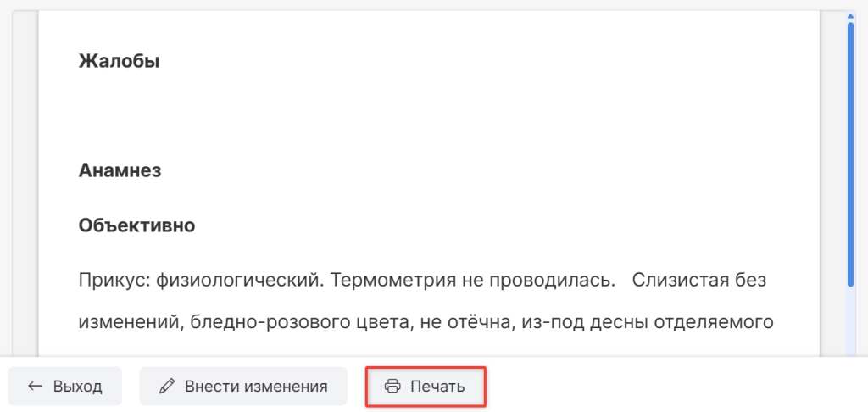Click the printer icon
Image resolution: width=868 pixels, height=412 pixels.
click(392, 387)
